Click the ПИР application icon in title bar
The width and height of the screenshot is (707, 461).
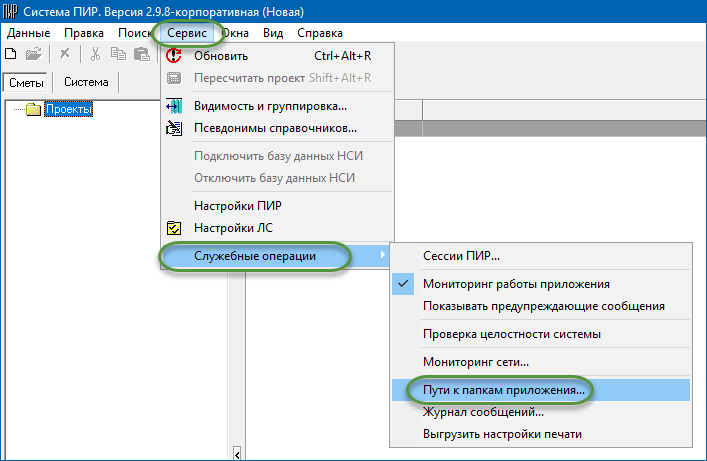(10, 11)
